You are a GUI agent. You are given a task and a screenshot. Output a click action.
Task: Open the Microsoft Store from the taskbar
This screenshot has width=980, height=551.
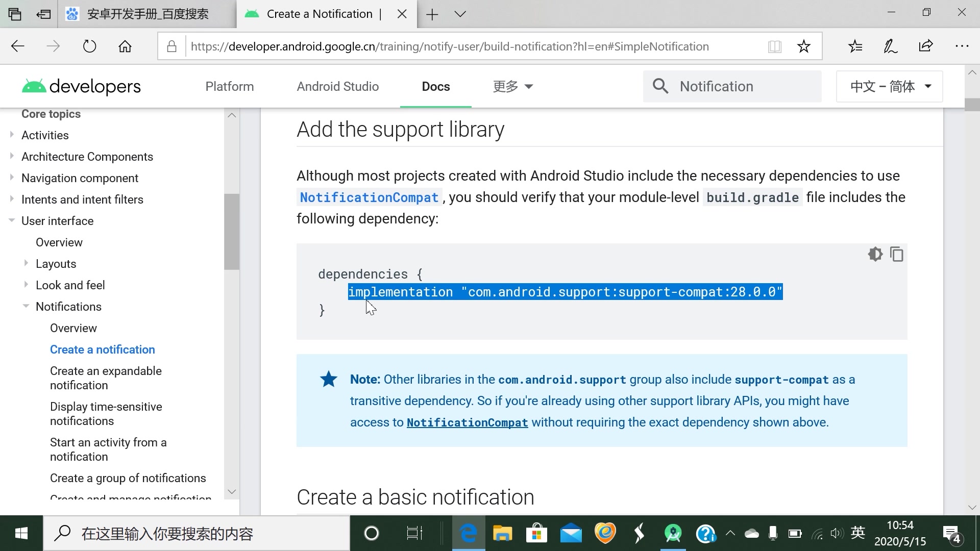click(x=536, y=533)
